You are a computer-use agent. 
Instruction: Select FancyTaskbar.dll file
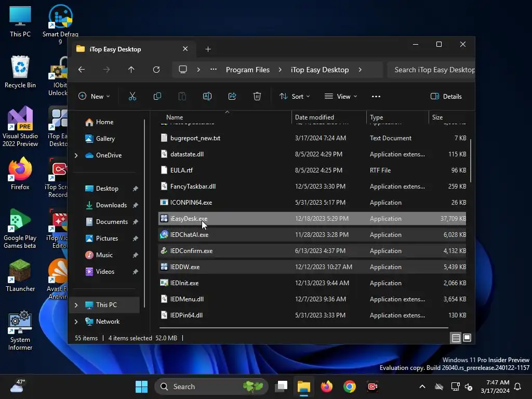tap(312, 187)
